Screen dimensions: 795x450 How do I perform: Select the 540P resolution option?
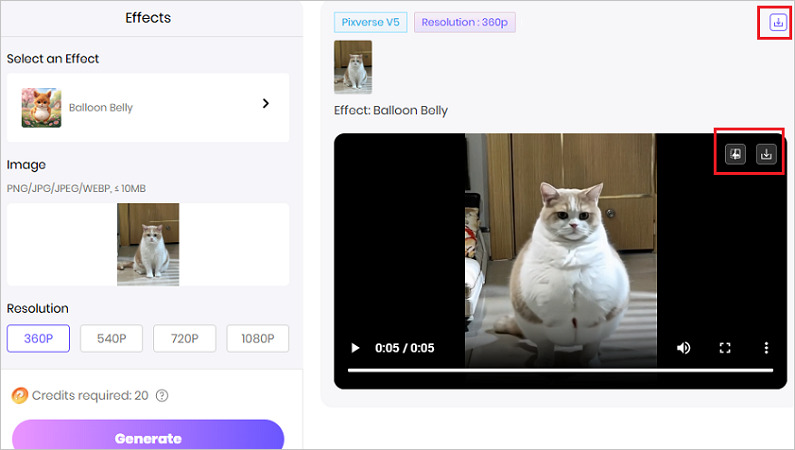(x=112, y=339)
